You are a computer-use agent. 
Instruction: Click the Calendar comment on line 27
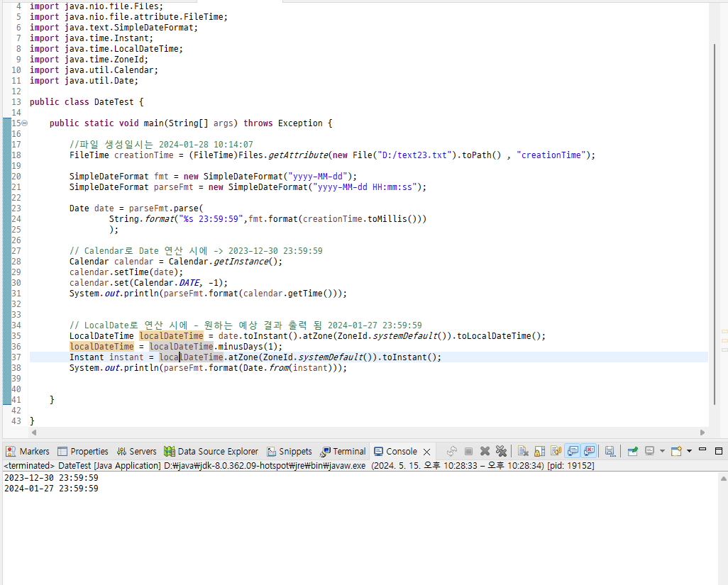(196, 250)
